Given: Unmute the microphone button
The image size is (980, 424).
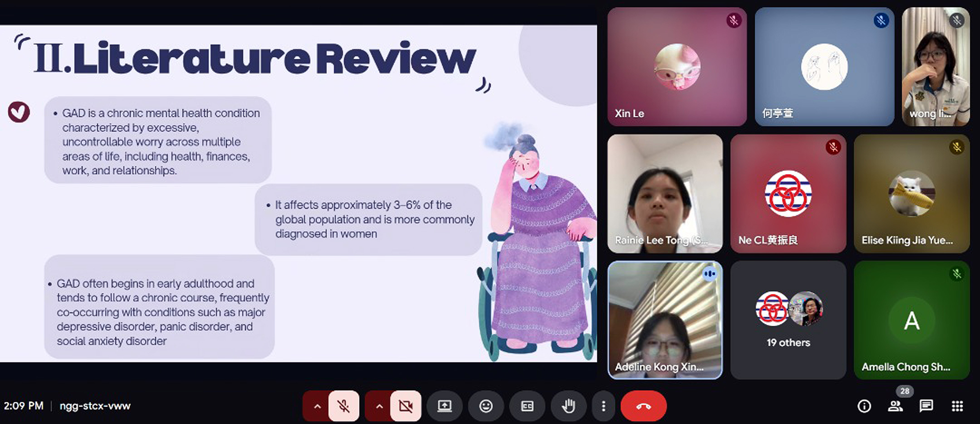Looking at the screenshot, I should [344, 406].
